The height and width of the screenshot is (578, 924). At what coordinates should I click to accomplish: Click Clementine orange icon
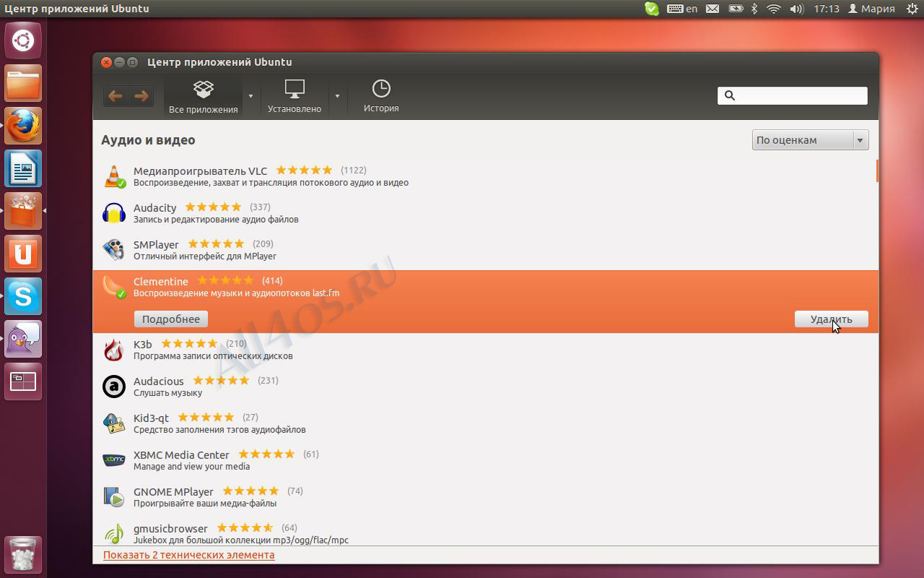tap(114, 287)
